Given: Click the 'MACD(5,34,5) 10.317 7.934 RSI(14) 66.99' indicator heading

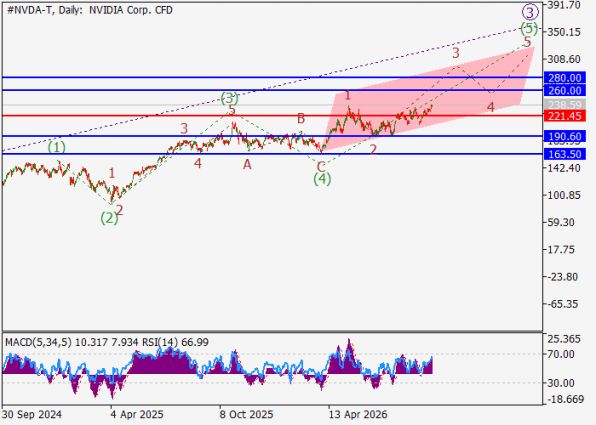Looking at the screenshot, I should (x=107, y=342).
